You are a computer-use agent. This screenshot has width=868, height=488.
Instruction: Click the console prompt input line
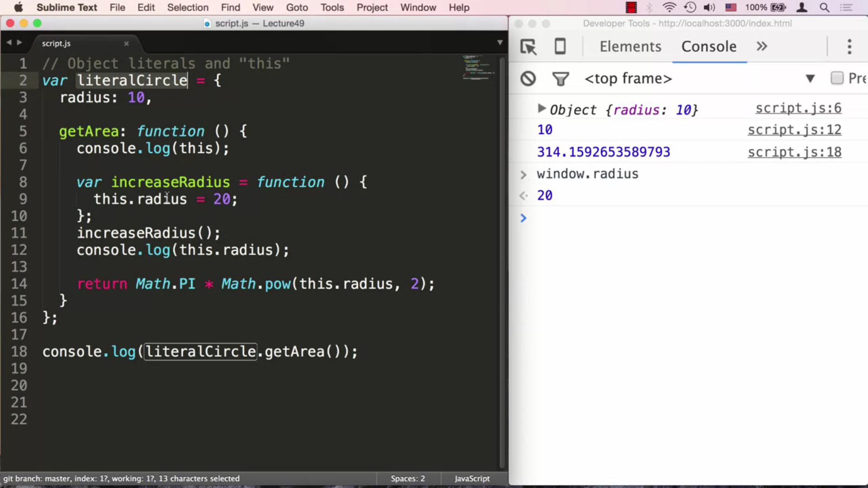[x=696, y=218]
